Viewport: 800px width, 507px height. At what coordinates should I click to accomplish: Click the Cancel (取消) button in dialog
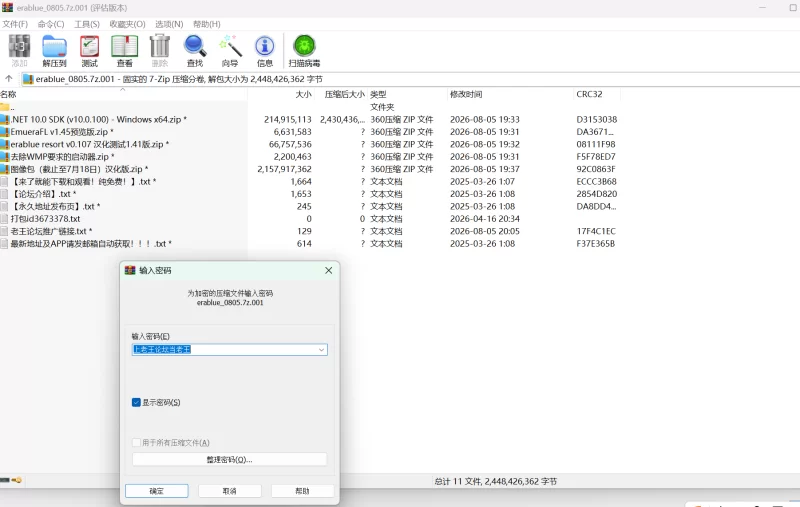pyautogui.click(x=230, y=491)
